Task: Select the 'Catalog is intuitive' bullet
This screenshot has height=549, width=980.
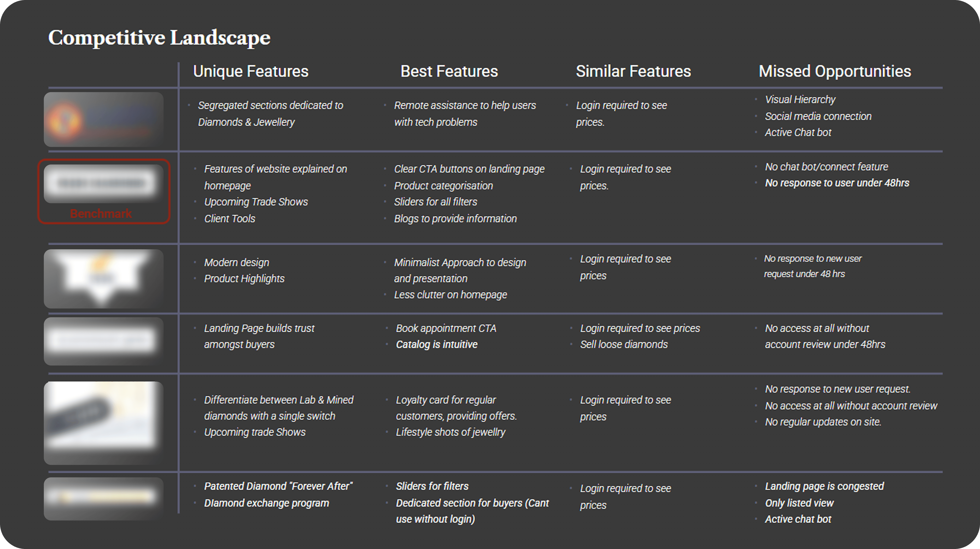Action: [x=436, y=344]
